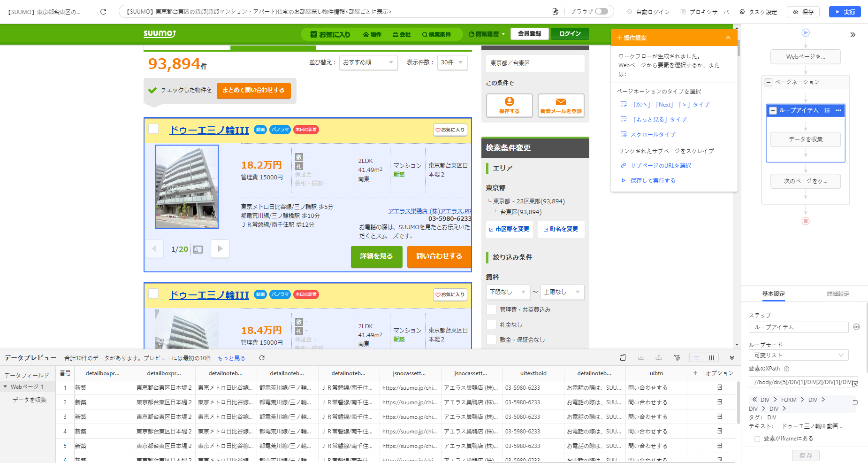The width and height of the screenshot is (868, 463).
Task: Add the first listing with its お気に入り button
Action: [450, 130]
